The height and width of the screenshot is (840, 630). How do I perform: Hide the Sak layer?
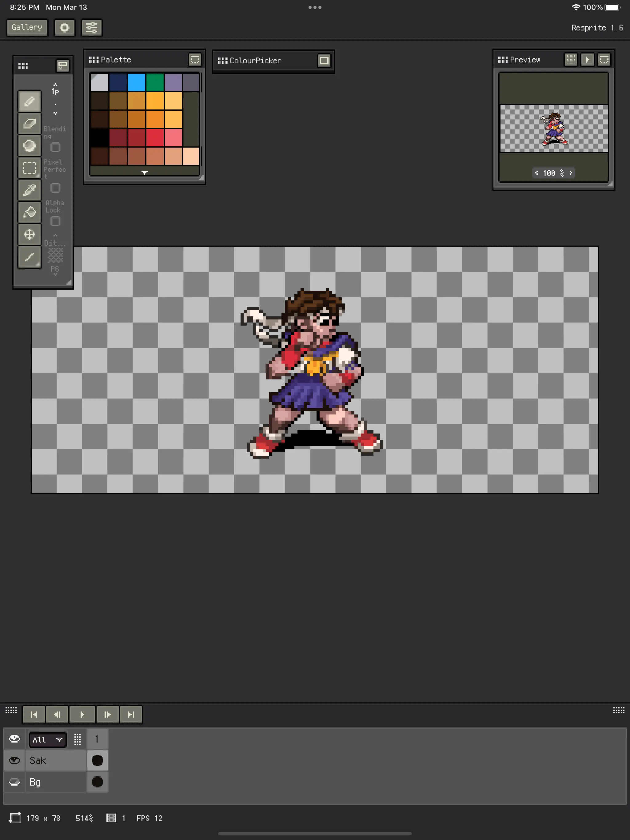coord(14,760)
